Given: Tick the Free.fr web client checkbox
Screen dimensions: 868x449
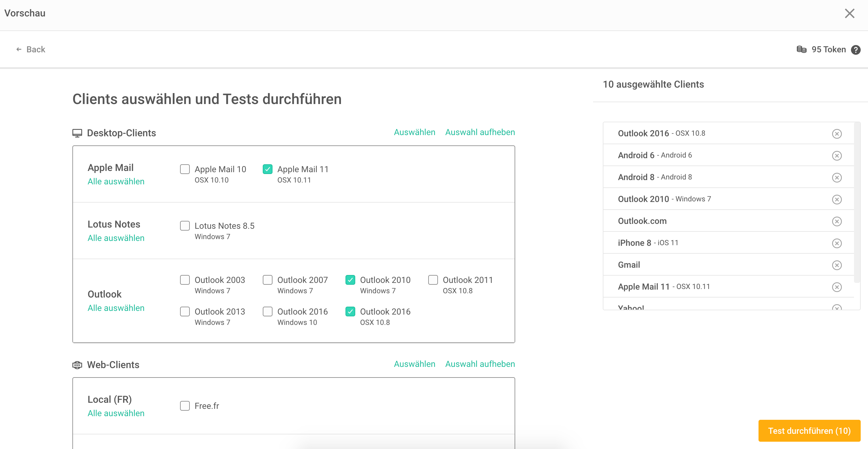Looking at the screenshot, I should [x=185, y=406].
